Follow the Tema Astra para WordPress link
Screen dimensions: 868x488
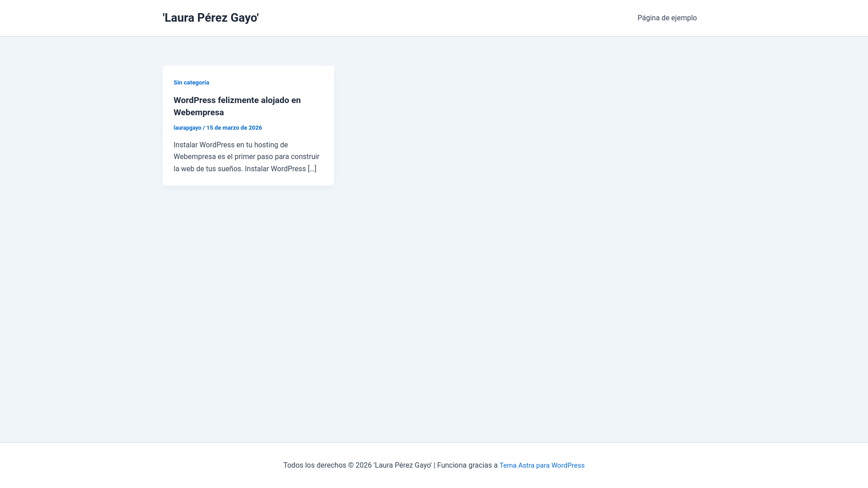click(x=542, y=465)
